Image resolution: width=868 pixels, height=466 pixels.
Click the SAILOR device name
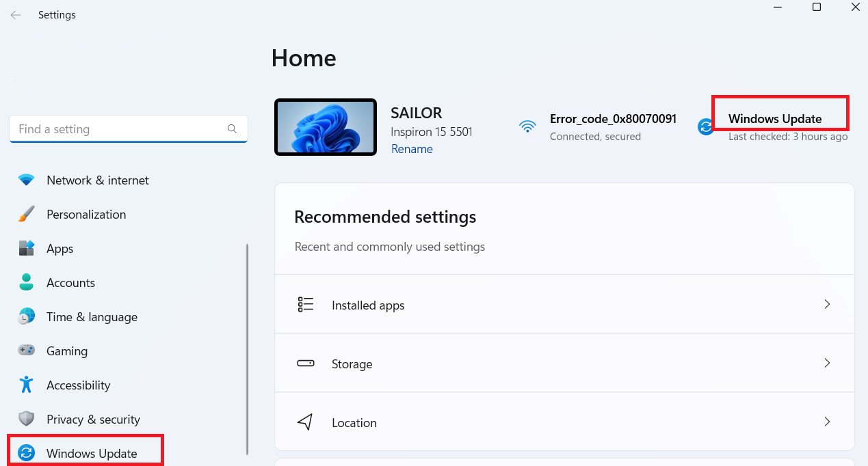(417, 113)
